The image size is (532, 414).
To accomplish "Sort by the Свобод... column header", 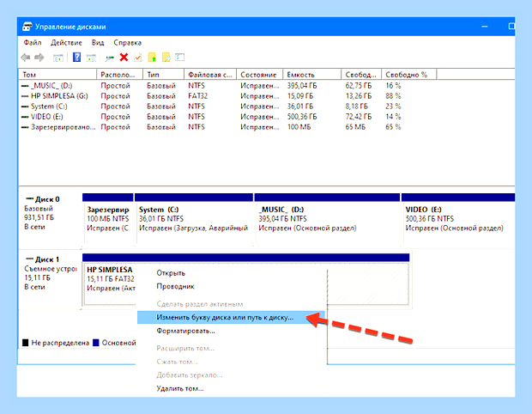I will 361,75.
